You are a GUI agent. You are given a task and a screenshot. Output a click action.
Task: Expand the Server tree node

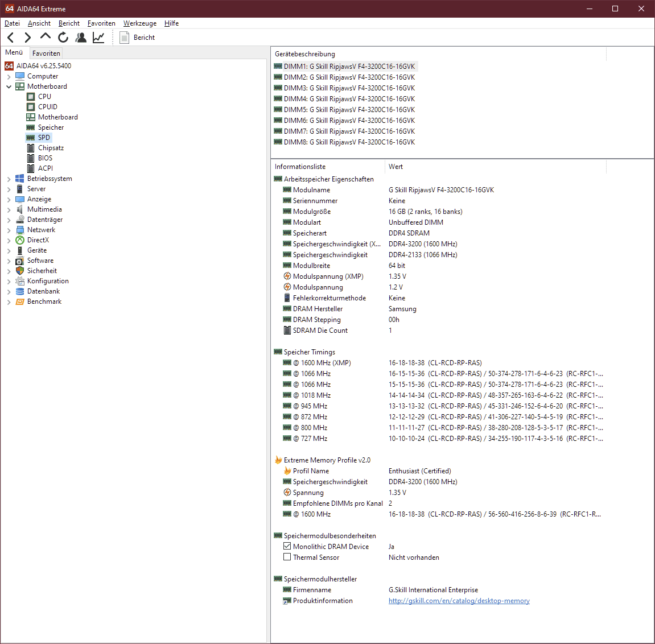tap(9, 189)
